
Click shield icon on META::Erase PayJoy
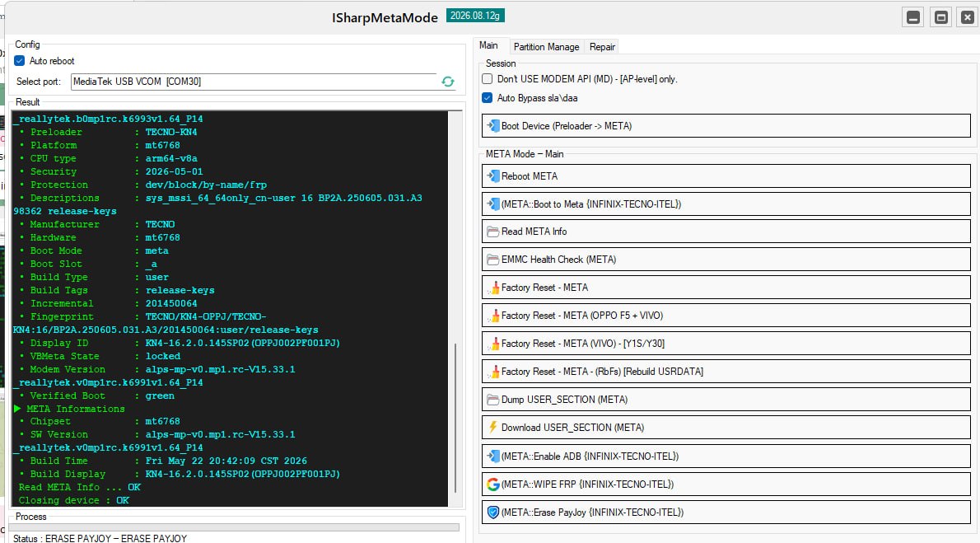pyautogui.click(x=492, y=513)
